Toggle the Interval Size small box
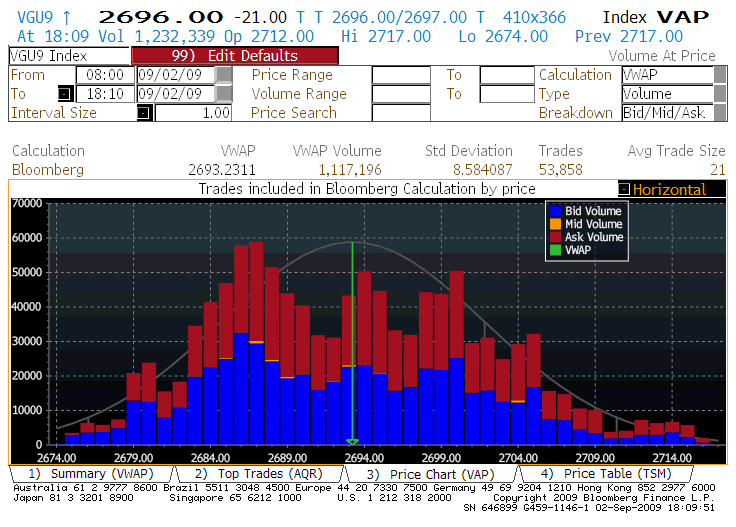736x527 pixels. click(144, 113)
